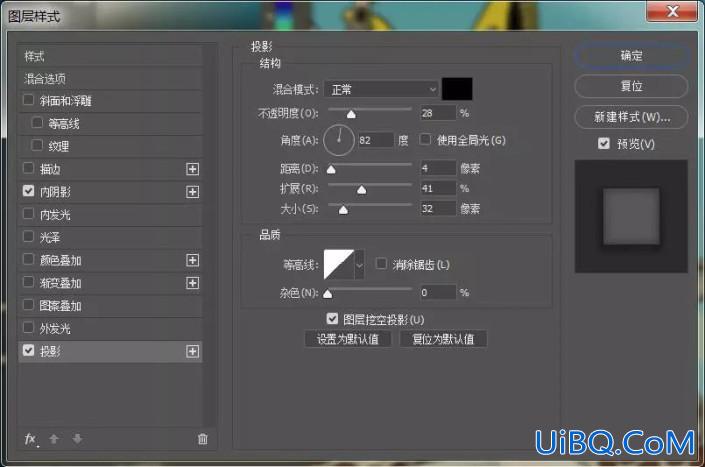Image resolution: width=705 pixels, height=467 pixels.
Task: Disable 内阴影 effect checkbox
Action: [x=28, y=191]
